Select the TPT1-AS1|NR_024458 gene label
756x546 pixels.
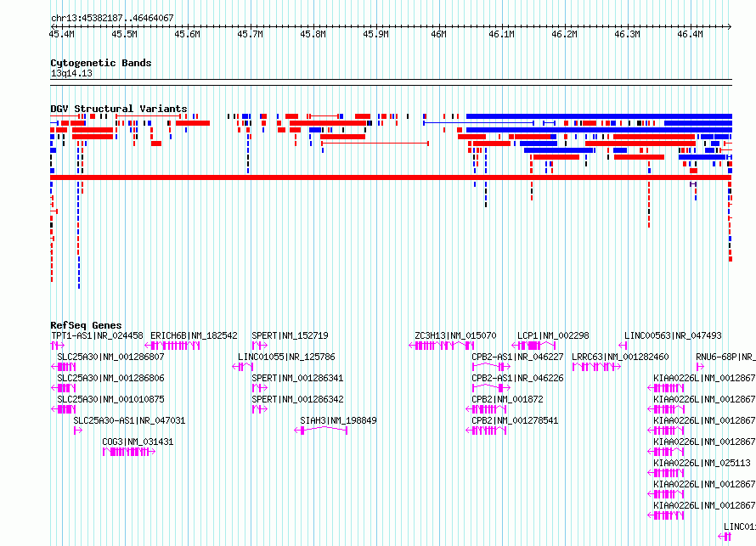[x=98, y=336]
